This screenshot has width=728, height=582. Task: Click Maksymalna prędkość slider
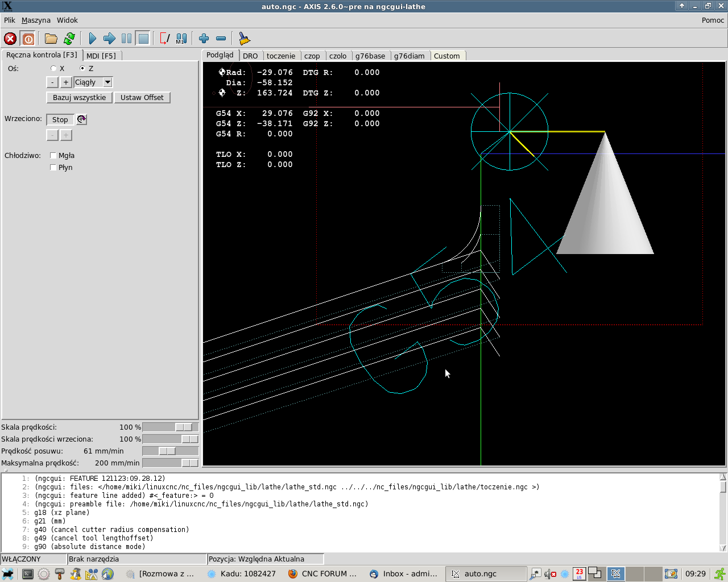click(x=170, y=463)
